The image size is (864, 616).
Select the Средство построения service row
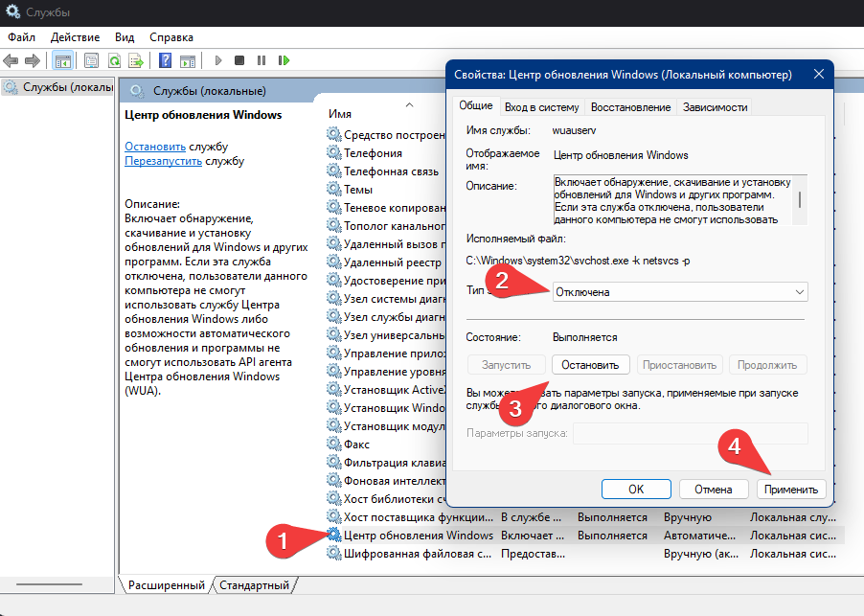tap(385, 135)
